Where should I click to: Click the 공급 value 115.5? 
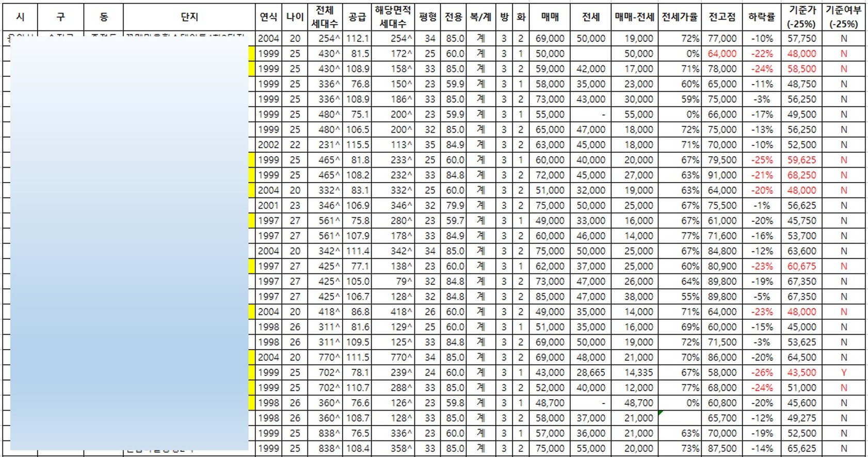[x=358, y=144]
